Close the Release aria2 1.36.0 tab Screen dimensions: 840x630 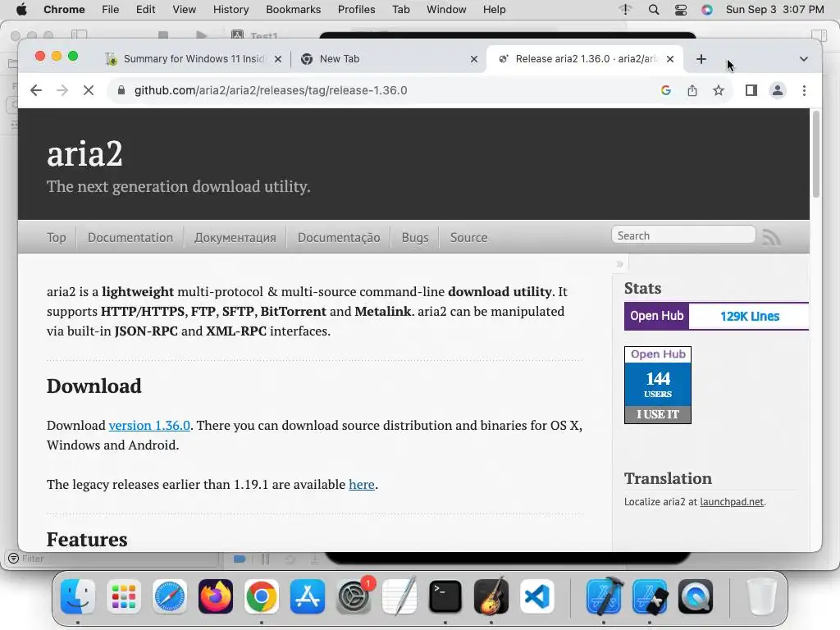(670, 59)
